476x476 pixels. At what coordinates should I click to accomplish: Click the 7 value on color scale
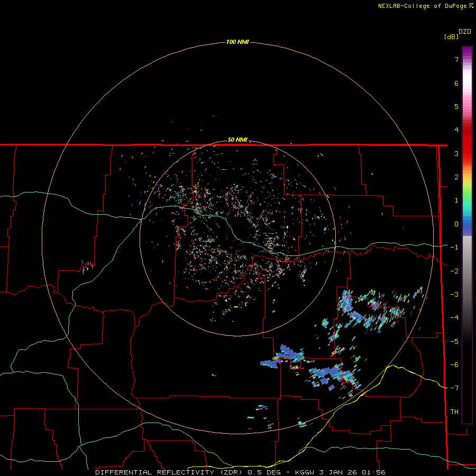(x=456, y=59)
